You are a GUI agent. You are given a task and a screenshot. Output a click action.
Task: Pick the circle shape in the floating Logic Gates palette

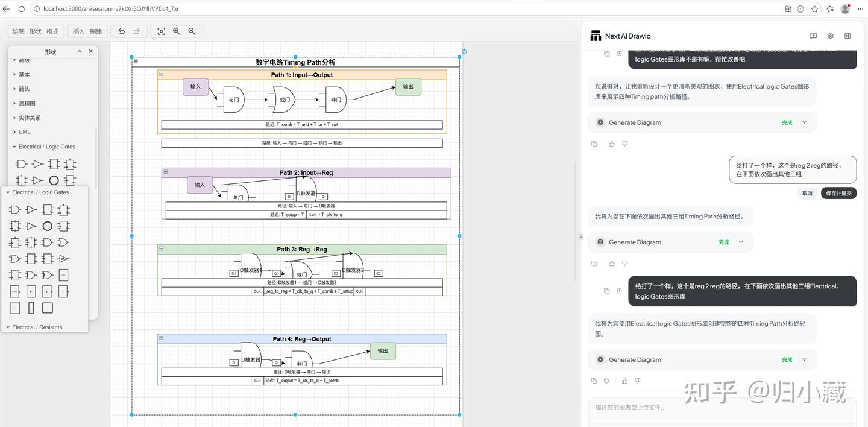click(47, 226)
